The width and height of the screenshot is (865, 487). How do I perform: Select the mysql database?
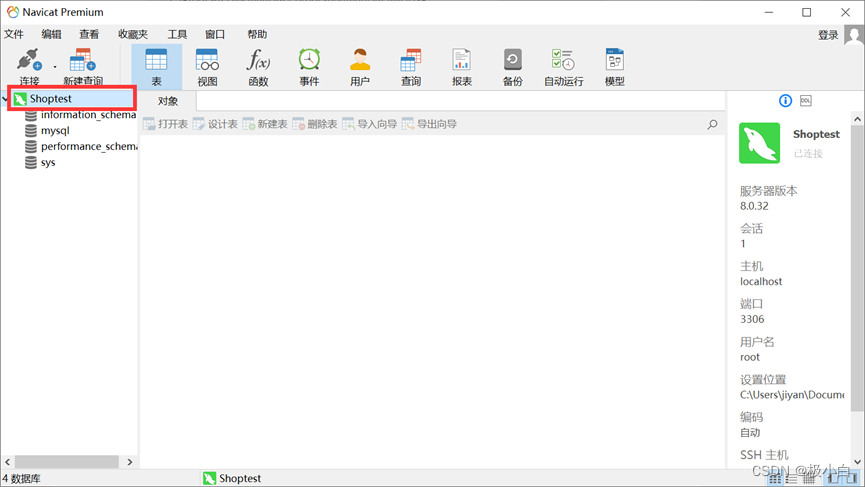(47, 131)
